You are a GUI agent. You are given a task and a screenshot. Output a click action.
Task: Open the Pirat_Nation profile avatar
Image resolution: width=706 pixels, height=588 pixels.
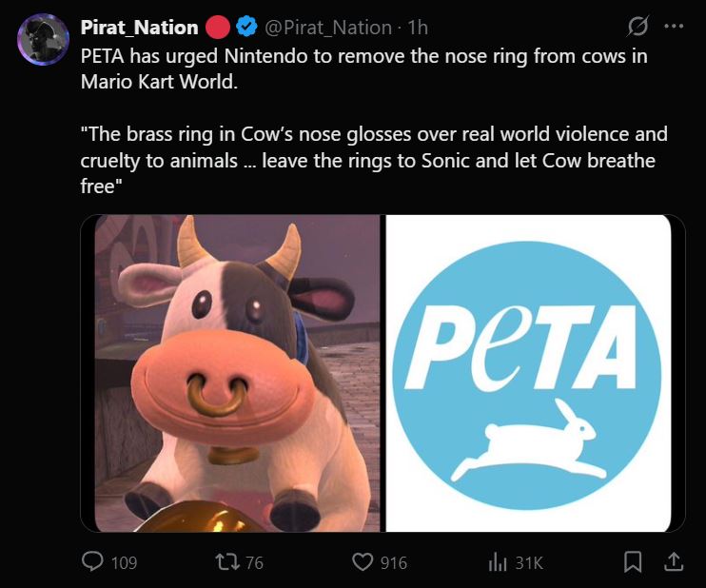pos(42,40)
